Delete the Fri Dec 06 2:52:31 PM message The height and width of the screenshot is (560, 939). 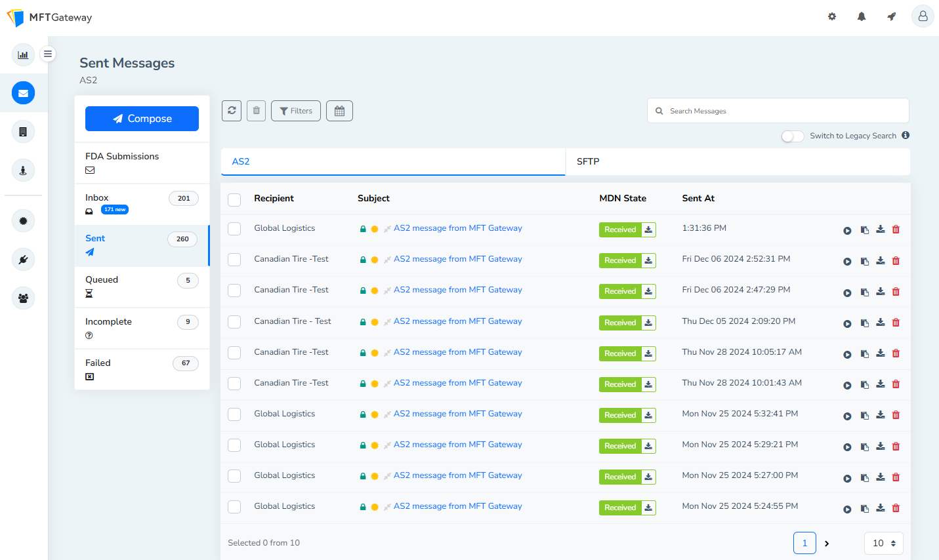pos(896,260)
